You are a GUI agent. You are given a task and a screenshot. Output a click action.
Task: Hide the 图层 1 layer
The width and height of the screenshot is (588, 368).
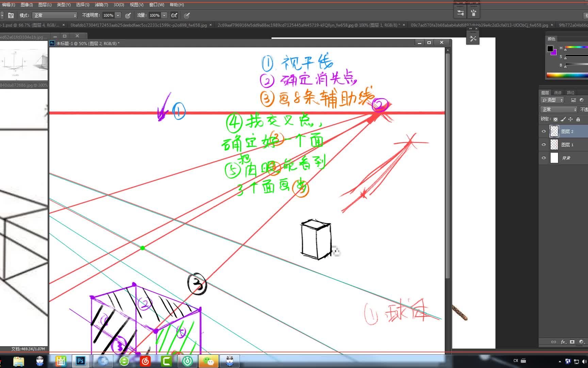pyautogui.click(x=544, y=144)
